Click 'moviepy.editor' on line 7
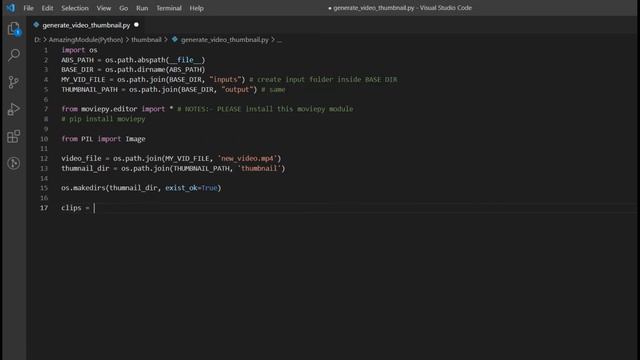640x360 pixels. point(109,109)
